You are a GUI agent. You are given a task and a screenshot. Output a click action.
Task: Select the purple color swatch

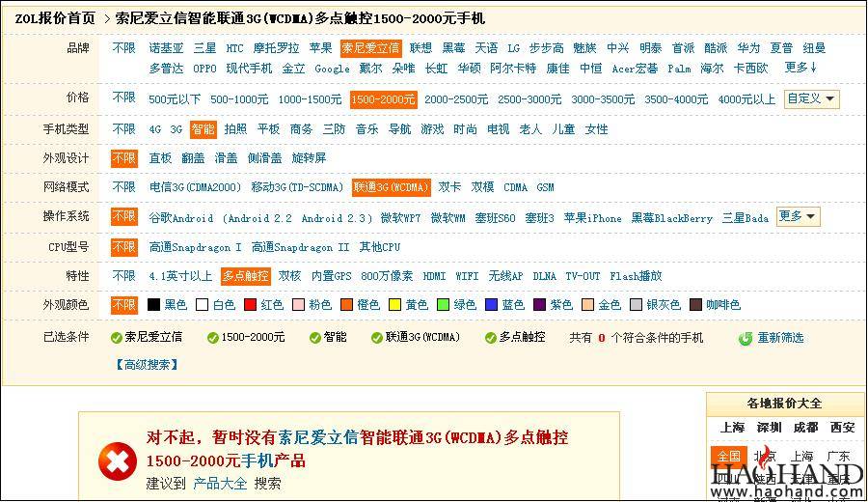coord(539,305)
